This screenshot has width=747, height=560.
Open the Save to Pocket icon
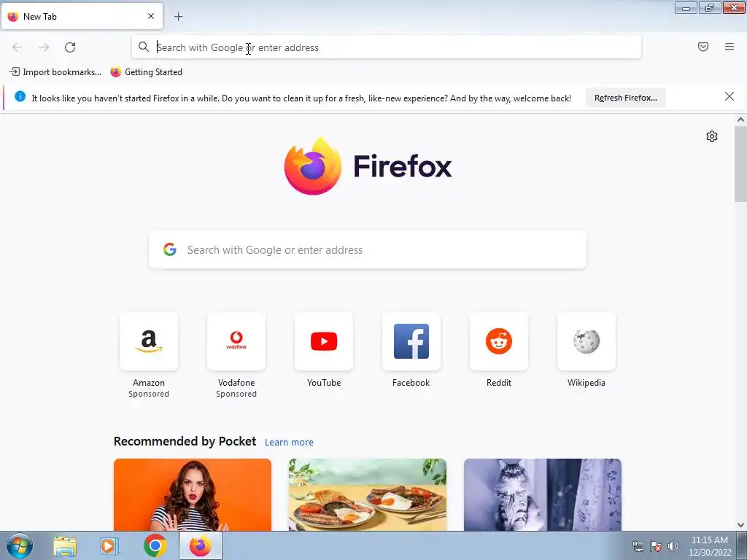pos(703,47)
